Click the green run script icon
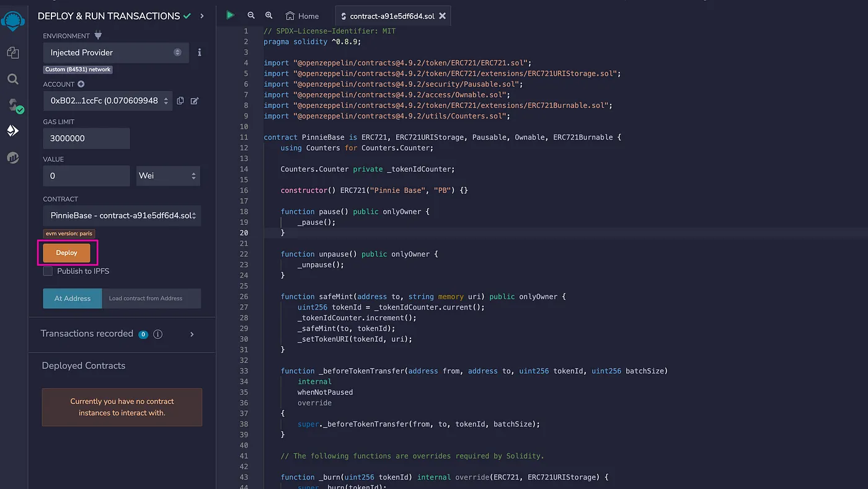The width and height of the screenshot is (868, 489). pos(230,16)
